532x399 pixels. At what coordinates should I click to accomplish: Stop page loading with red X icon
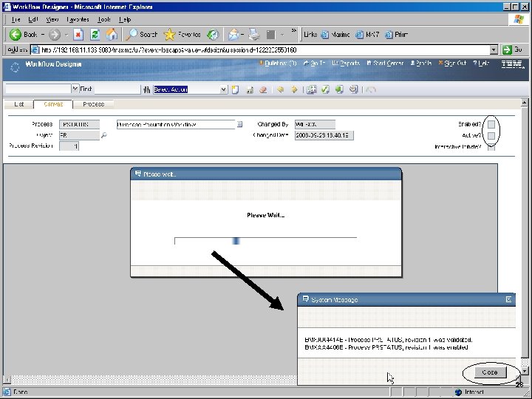pyautogui.click(x=78, y=34)
